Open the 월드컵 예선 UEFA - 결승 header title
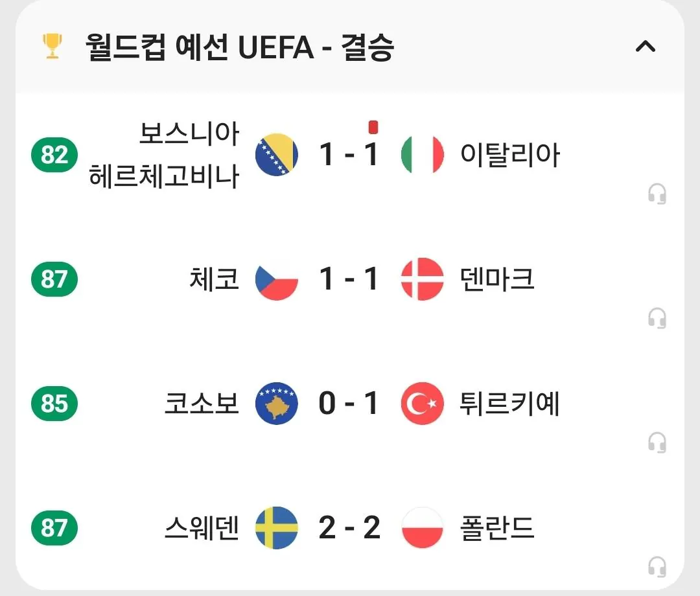 [239, 47]
